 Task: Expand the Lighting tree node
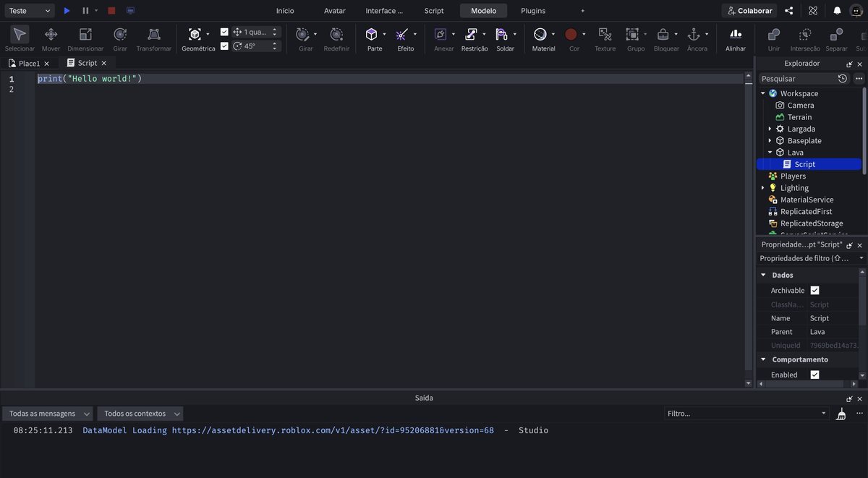762,188
